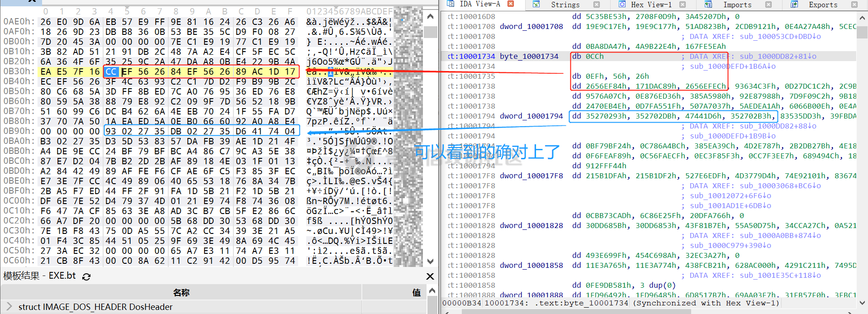
Task: Click the dword_10001794 label in disassembly
Action: pos(531,116)
